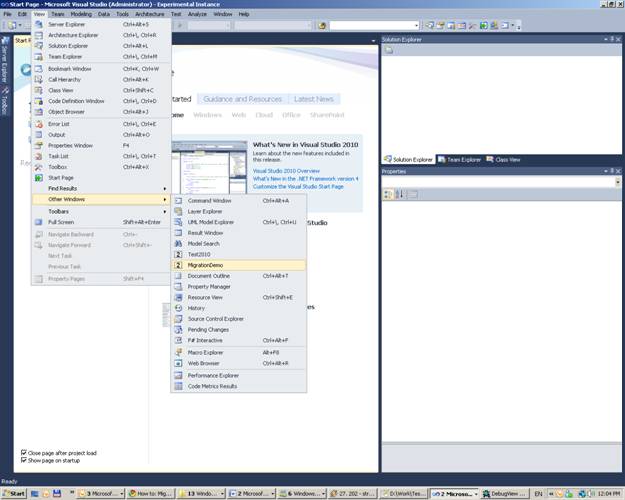Click the Command Window icon
The image size is (625, 500).
pos(179,201)
